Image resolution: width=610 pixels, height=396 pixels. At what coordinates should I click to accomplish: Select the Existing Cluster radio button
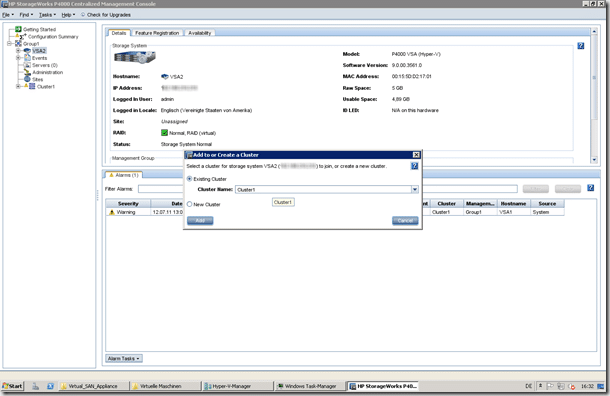[189, 179]
